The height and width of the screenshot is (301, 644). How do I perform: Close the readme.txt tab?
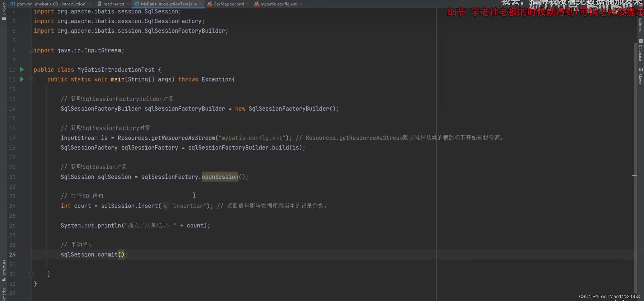(x=128, y=4)
